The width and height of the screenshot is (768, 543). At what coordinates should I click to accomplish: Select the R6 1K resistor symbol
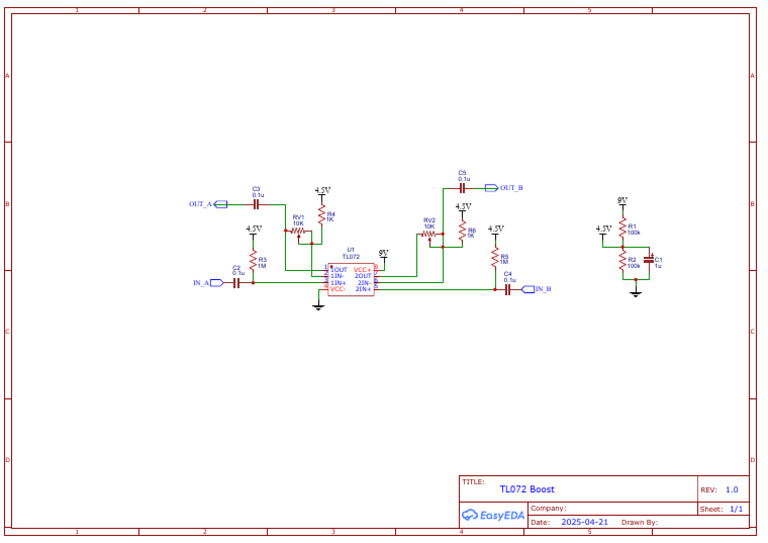(462, 230)
